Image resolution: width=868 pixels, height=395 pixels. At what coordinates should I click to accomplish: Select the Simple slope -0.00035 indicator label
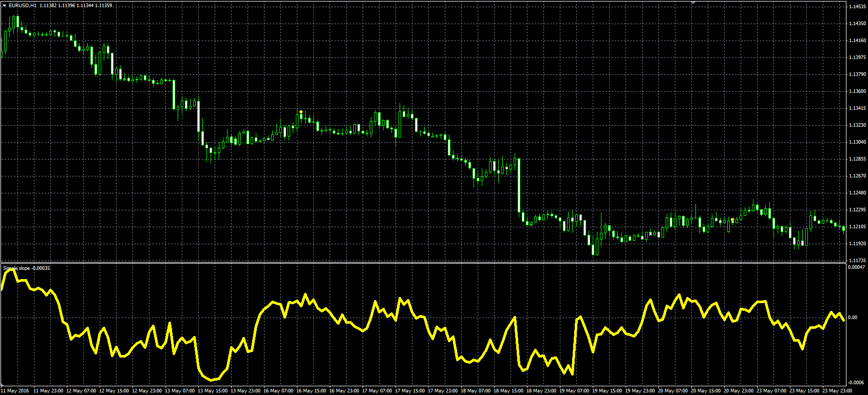pos(27,268)
